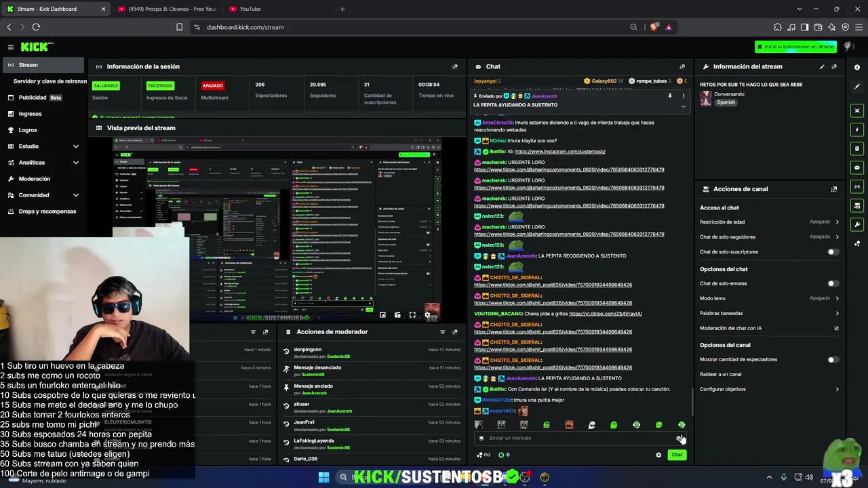868x488 pixels.
Task: Open Publicidad in the sidebar
Action: pyautogui.click(x=44, y=98)
